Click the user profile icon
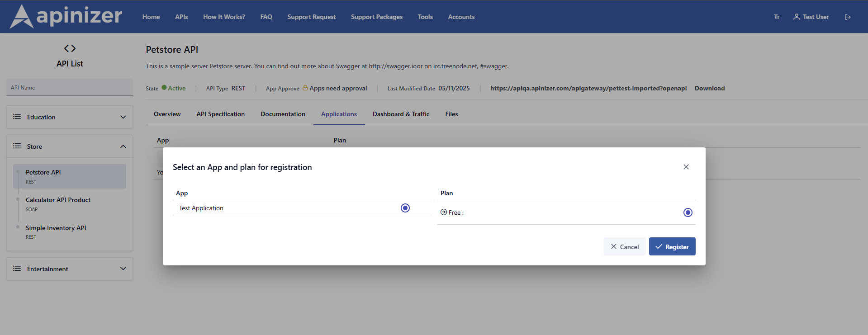The height and width of the screenshot is (335, 868). click(797, 17)
